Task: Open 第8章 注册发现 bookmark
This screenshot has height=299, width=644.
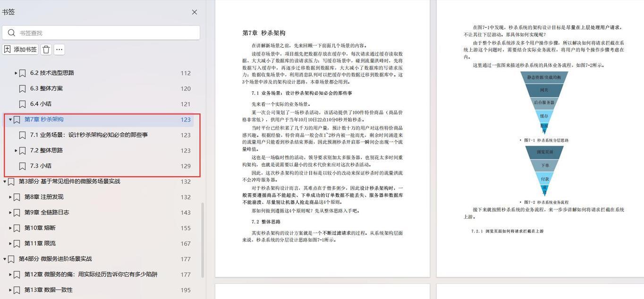Action: pos(44,197)
